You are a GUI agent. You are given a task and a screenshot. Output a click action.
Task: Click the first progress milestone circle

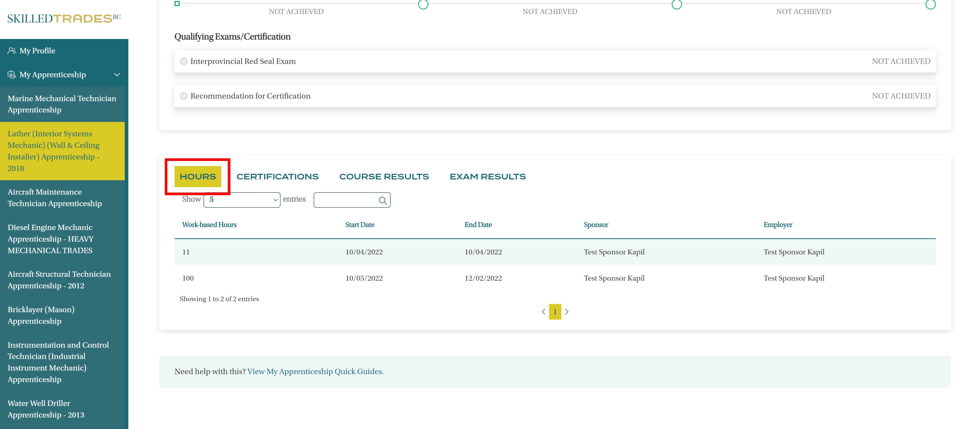click(423, 5)
